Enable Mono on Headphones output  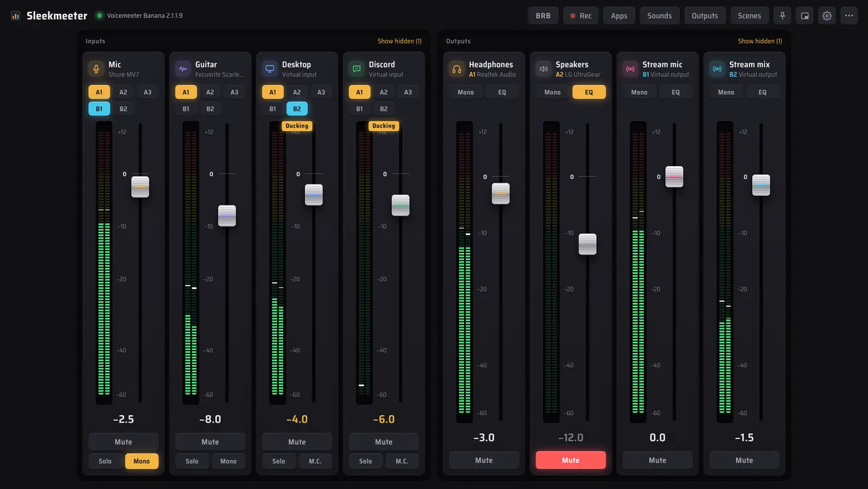click(x=466, y=92)
